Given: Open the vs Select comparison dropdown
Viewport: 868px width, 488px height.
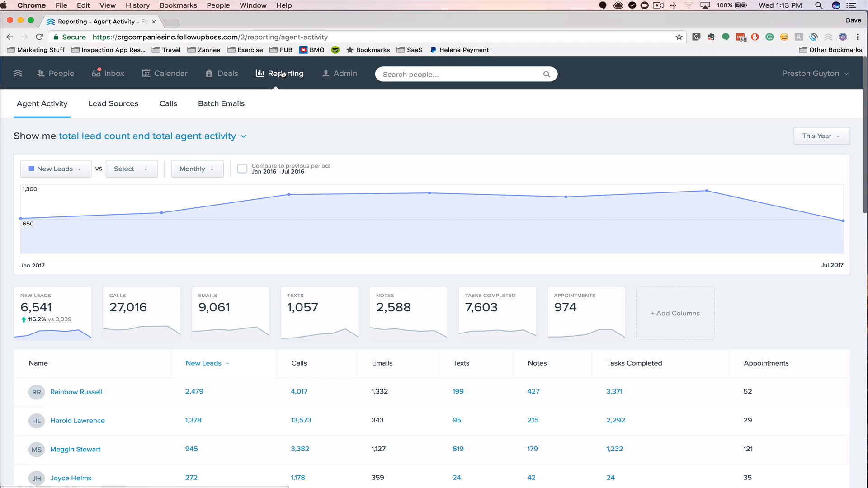Looking at the screenshot, I should pyautogui.click(x=131, y=169).
